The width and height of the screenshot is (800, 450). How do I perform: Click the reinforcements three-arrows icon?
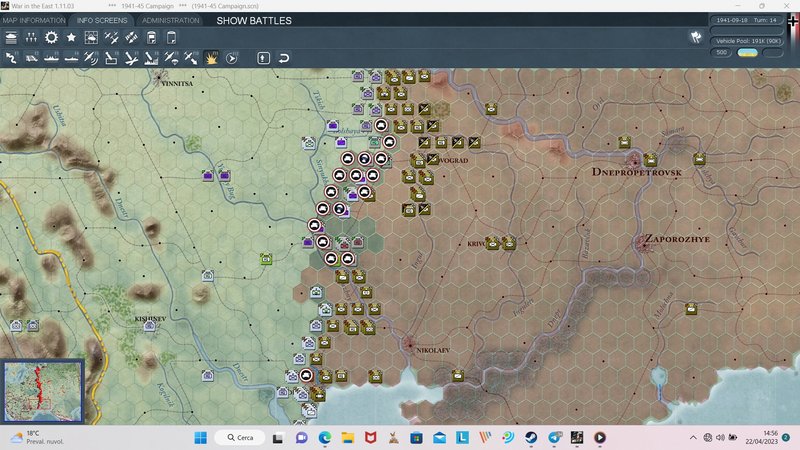(x=31, y=38)
